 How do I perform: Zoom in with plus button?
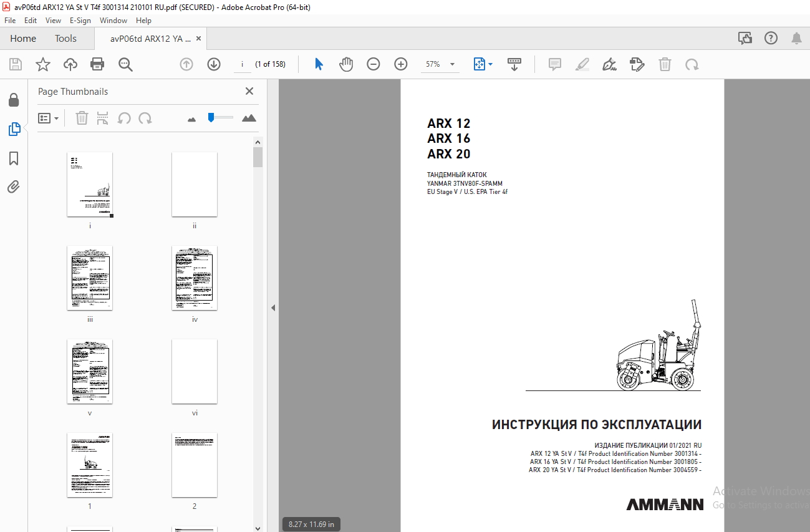[x=401, y=64]
